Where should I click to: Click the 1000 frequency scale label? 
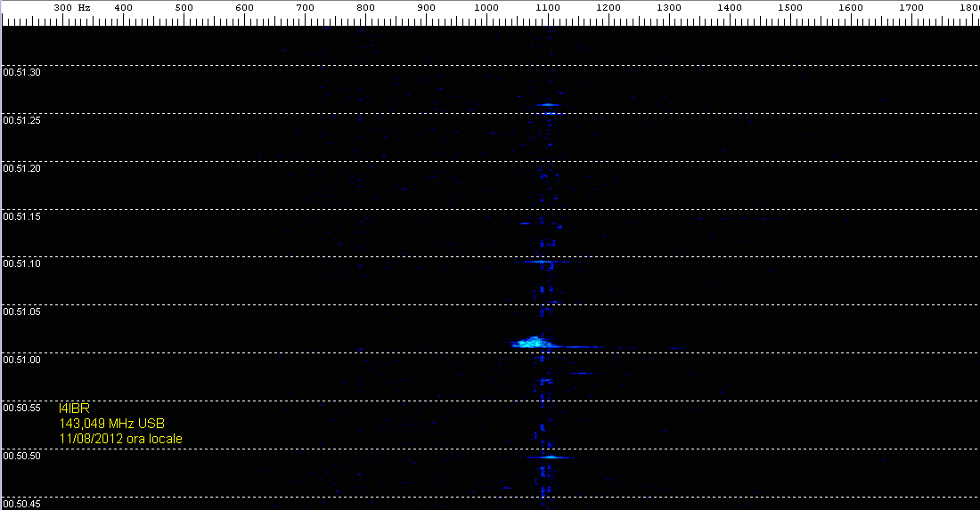(x=486, y=7)
